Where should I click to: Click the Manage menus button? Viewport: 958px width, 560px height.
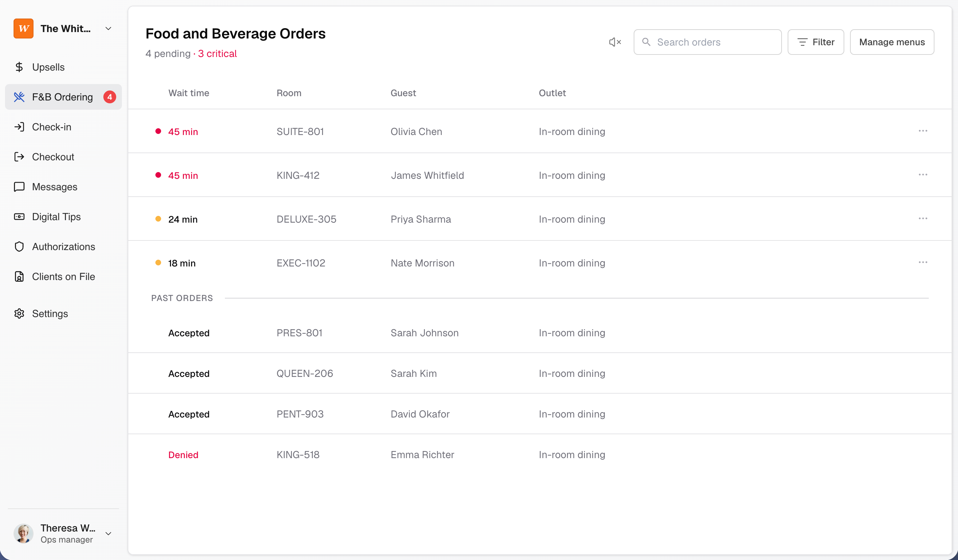[892, 42]
